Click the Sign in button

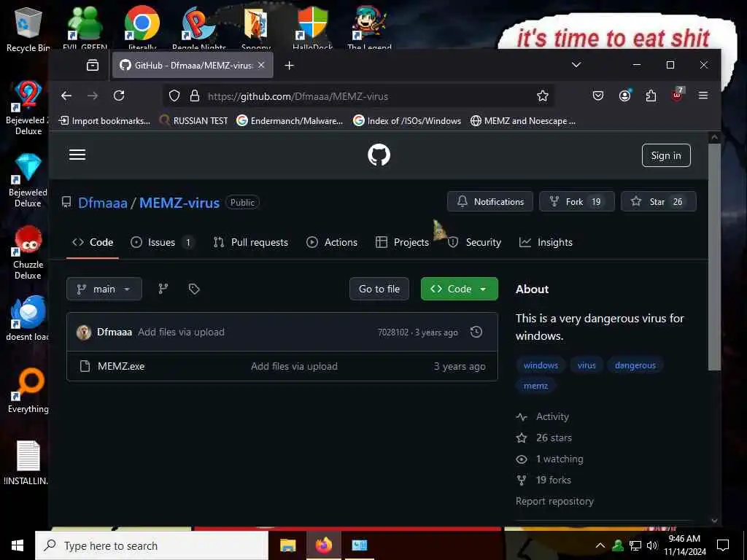(x=666, y=155)
